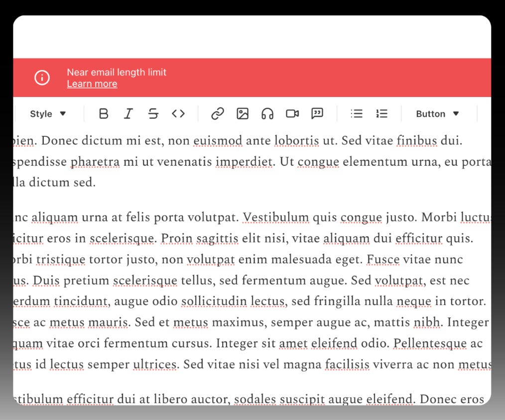Toggle bold formatting

(104, 113)
